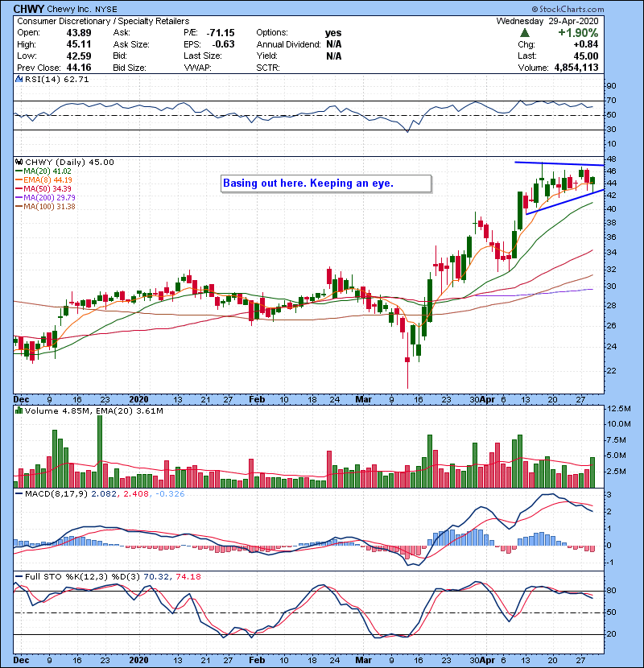Viewport: 644px width, 668px height.
Task: Click the MACD signal value 2.408
Action: [136, 494]
